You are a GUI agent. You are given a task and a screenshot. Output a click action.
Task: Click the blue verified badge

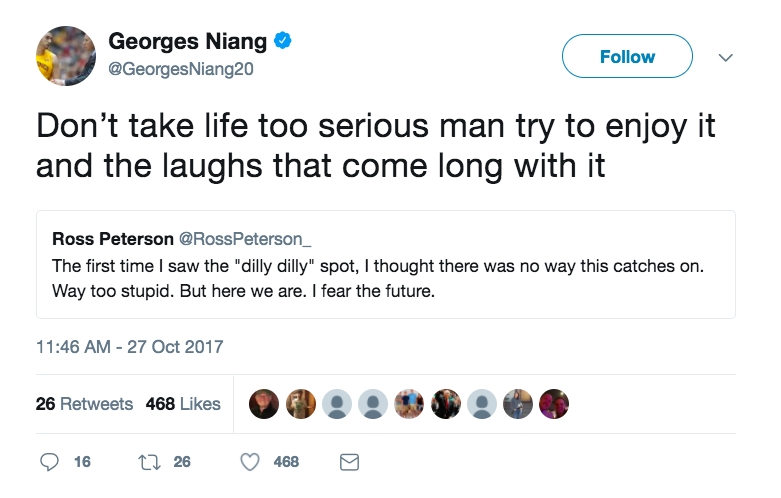(284, 42)
